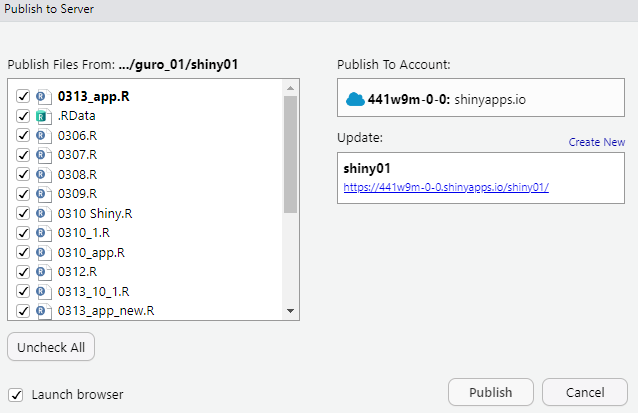
Task: Uncheck the 0310_1.R file checkbox
Action: coord(23,233)
